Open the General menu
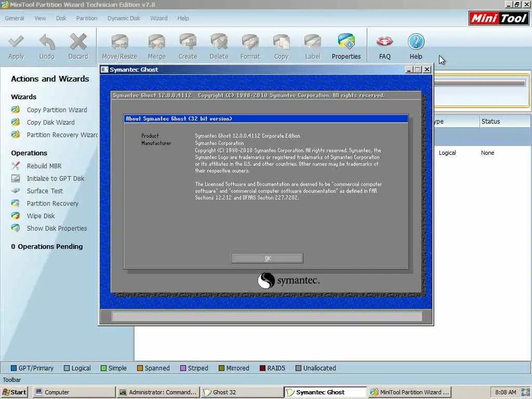Image resolution: width=532 pixels, height=399 pixels. [14, 18]
